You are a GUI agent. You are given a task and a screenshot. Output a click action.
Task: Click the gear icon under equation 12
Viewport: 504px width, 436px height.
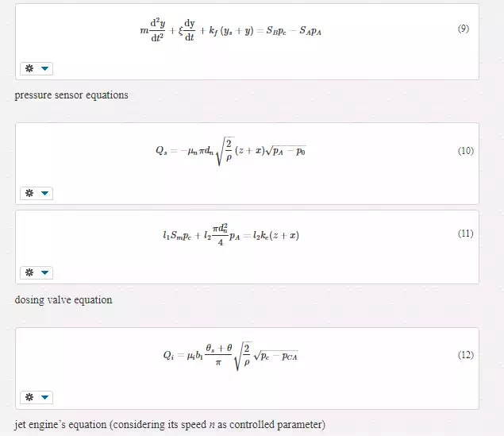pyautogui.click(x=29, y=397)
